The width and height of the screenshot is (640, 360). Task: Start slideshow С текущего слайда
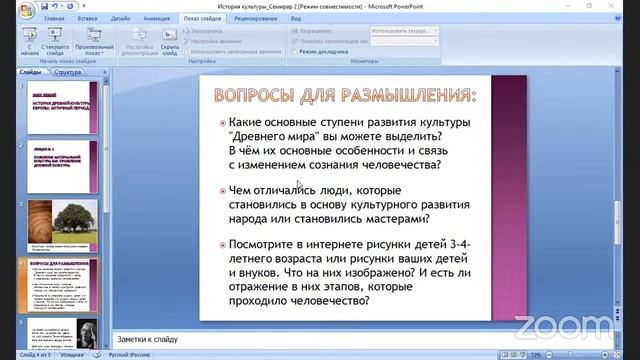pos(55,41)
